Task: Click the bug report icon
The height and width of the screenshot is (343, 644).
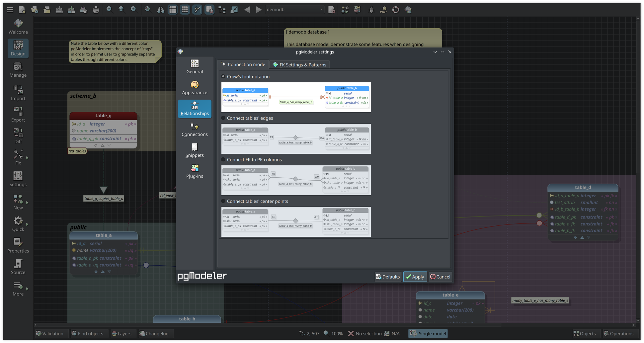Action: (x=371, y=10)
